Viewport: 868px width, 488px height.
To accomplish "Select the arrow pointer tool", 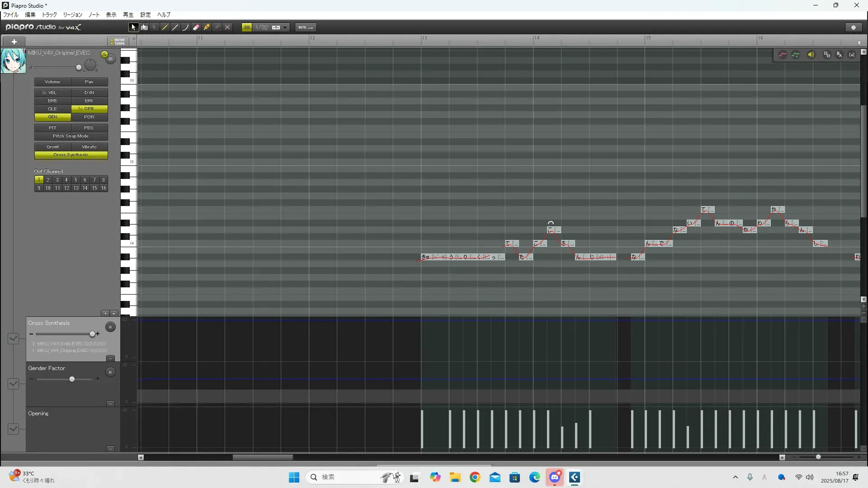I will point(133,28).
